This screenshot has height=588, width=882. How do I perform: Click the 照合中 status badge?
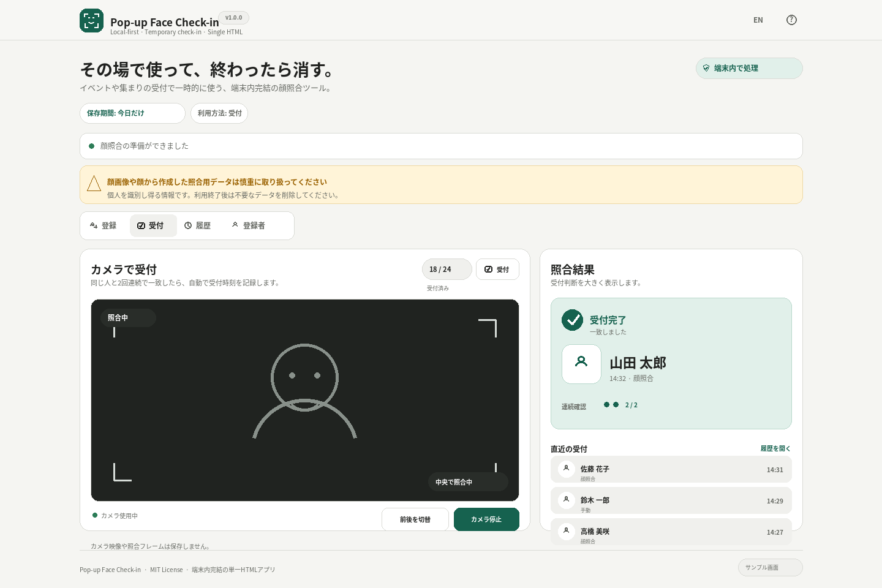click(128, 318)
